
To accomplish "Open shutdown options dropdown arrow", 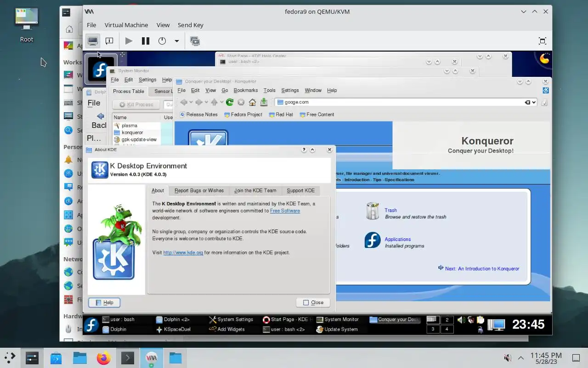I will coord(176,41).
